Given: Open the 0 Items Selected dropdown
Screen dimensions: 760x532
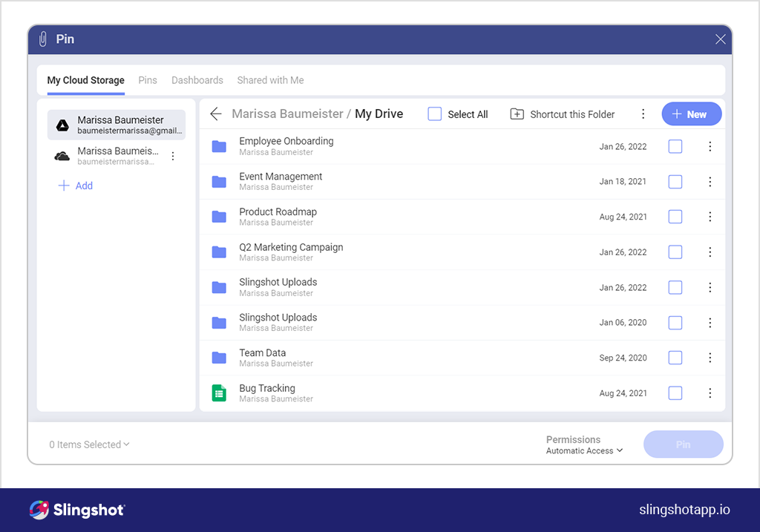Looking at the screenshot, I should pos(89,444).
